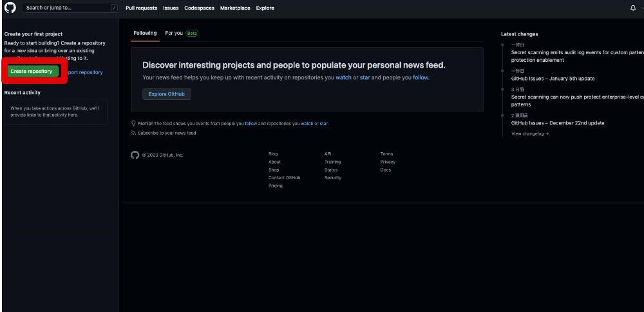The height and width of the screenshot is (312, 644).
Task: Open the notifications bell icon
Action: (633, 8)
